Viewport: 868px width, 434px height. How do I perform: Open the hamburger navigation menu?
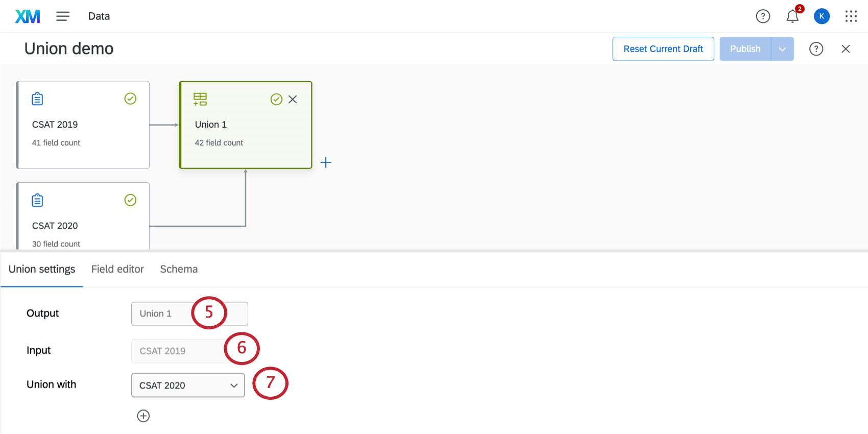coord(63,16)
